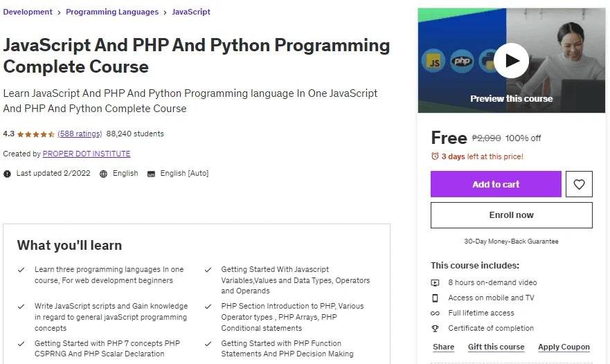Click the PHP logo in preview thumbnail
Viewport: 610px width, 364px height.
pyautogui.click(x=462, y=62)
